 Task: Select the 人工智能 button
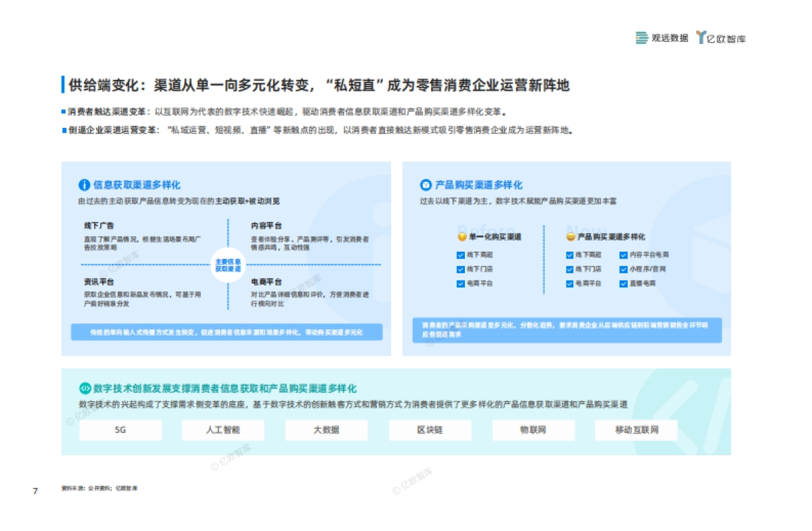click(225, 430)
